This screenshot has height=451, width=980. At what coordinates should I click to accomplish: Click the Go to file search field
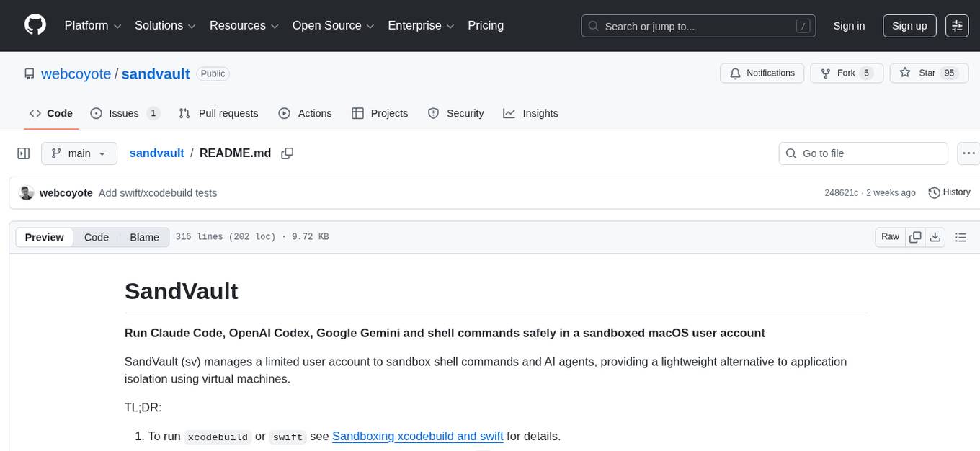tap(863, 153)
